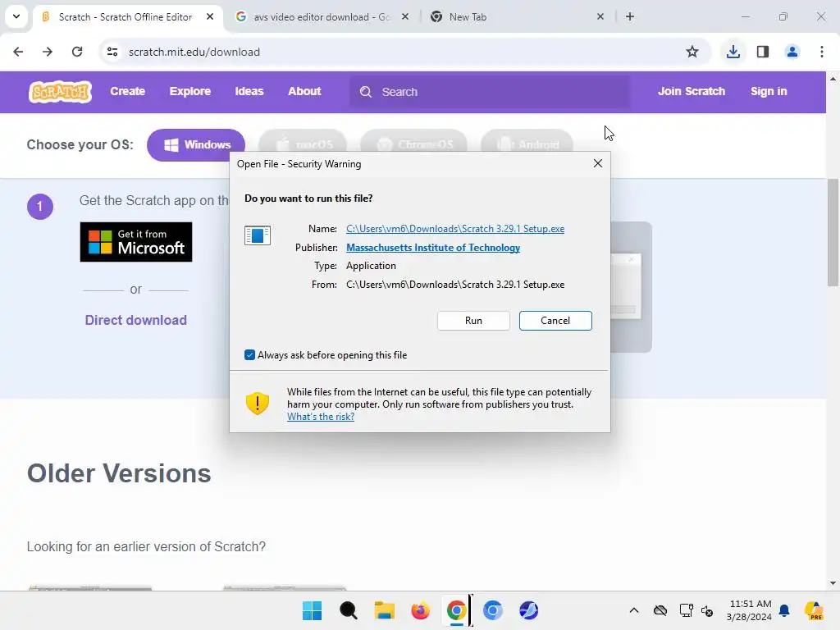Switch to avs video editor download tab

pyautogui.click(x=322, y=17)
